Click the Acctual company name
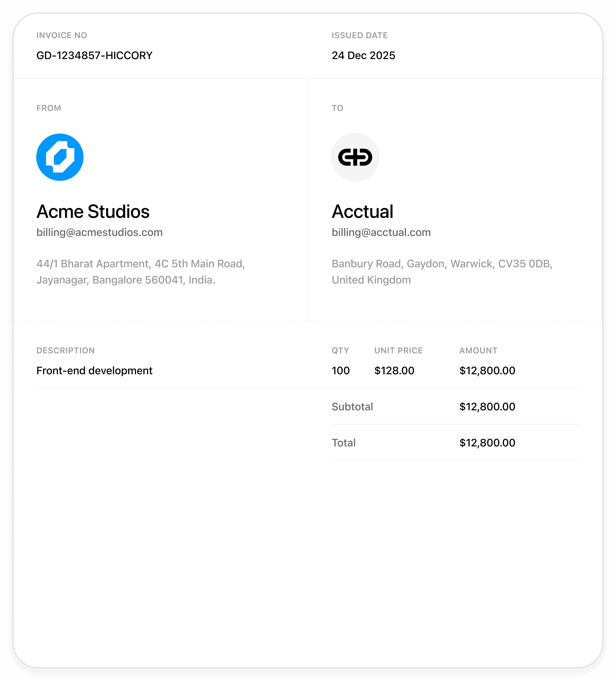 click(362, 212)
